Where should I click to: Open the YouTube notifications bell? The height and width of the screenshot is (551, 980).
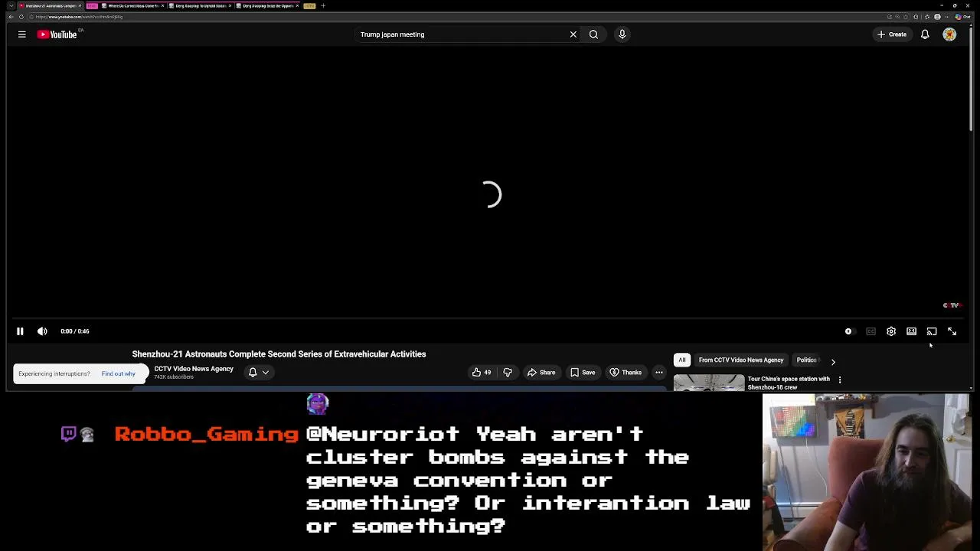[925, 34]
